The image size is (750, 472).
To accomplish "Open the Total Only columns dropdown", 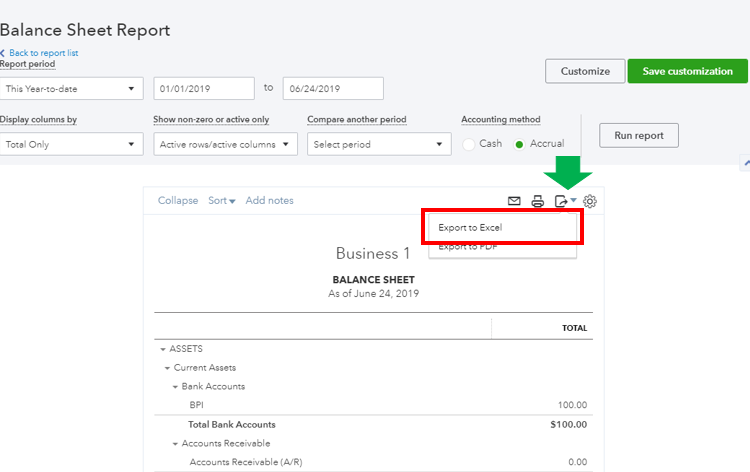I will click(71, 144).
